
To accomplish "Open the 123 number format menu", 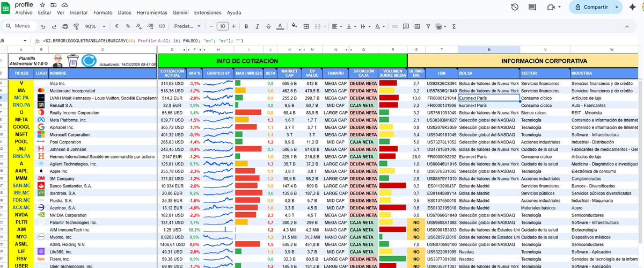I will 162,26.
